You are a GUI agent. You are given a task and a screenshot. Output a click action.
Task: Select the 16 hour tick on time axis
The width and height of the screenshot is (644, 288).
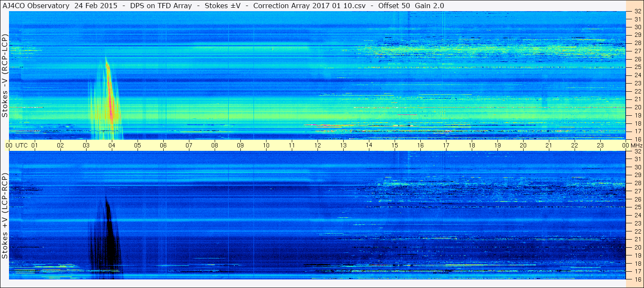pyautogui.click(x=420, y=145)
